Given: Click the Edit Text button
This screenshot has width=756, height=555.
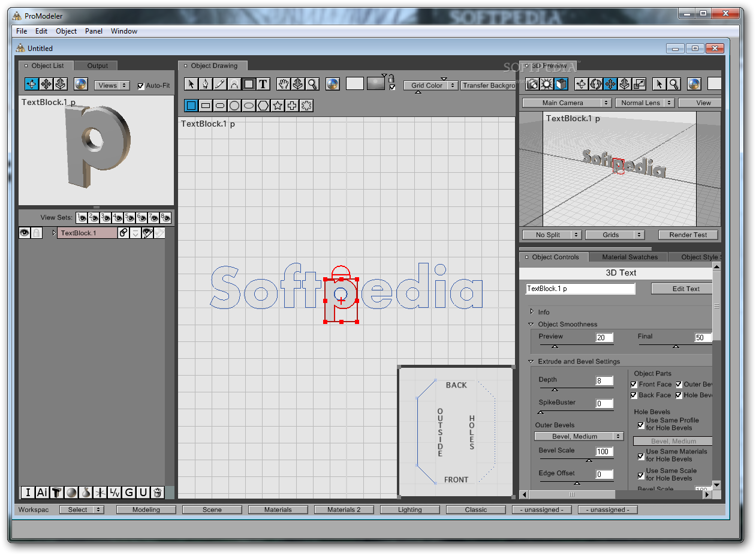Looking at the screenshot, I should click(682, 289).
